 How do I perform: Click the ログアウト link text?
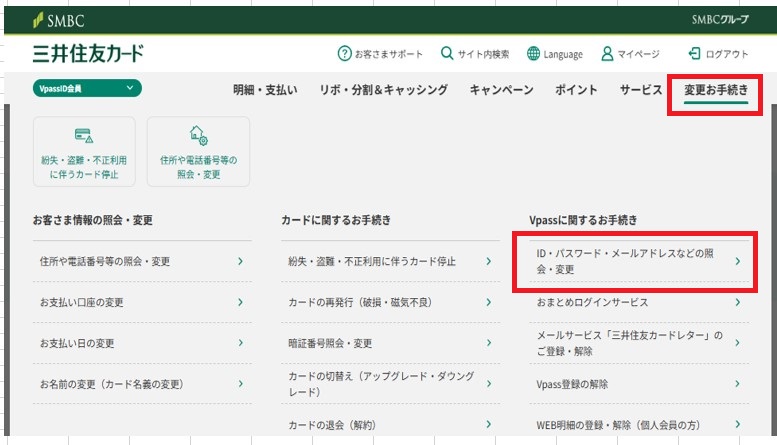pyautogui.click(x=727, y=54)
